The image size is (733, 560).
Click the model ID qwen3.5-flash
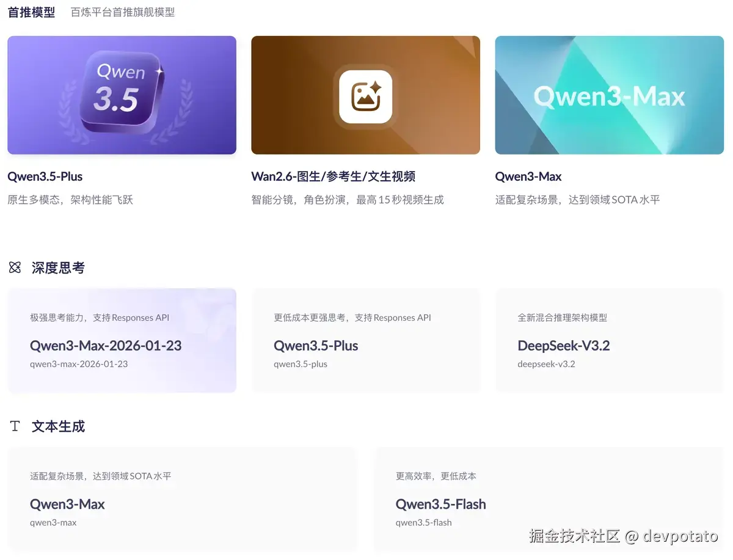423,523
